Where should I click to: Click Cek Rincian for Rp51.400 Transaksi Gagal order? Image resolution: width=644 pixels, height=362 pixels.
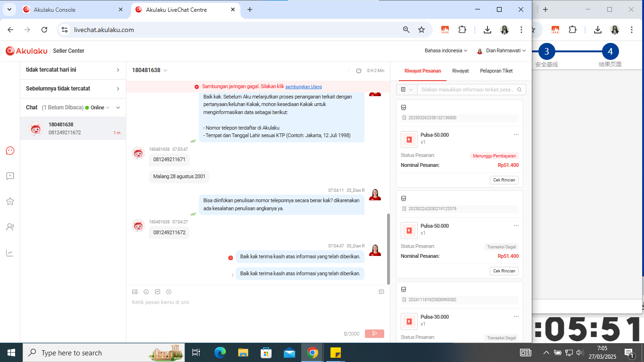(x=504, y=271)
